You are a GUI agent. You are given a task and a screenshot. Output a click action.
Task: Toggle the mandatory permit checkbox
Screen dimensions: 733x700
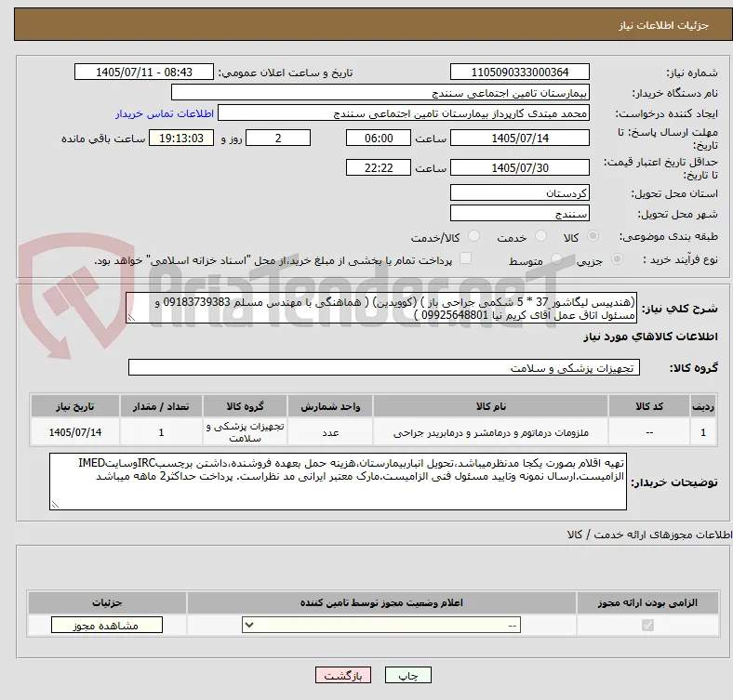pos(647,625)
